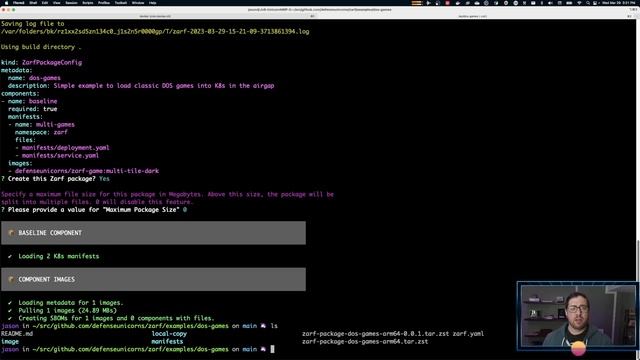The width and height of the screenshot is (640, 360).
Task: Click the 'Creating SBOMs for 1 images' line
Action: (x=111, y=318)
